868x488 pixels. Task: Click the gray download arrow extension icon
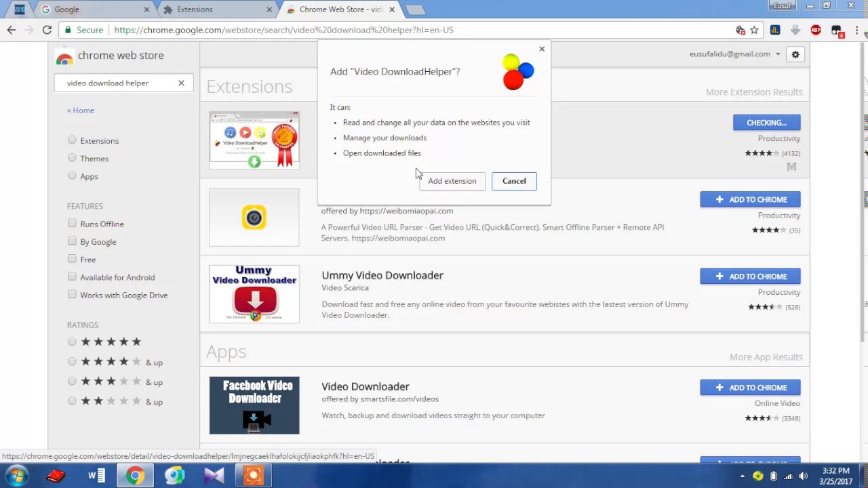[x=795, y=30]
